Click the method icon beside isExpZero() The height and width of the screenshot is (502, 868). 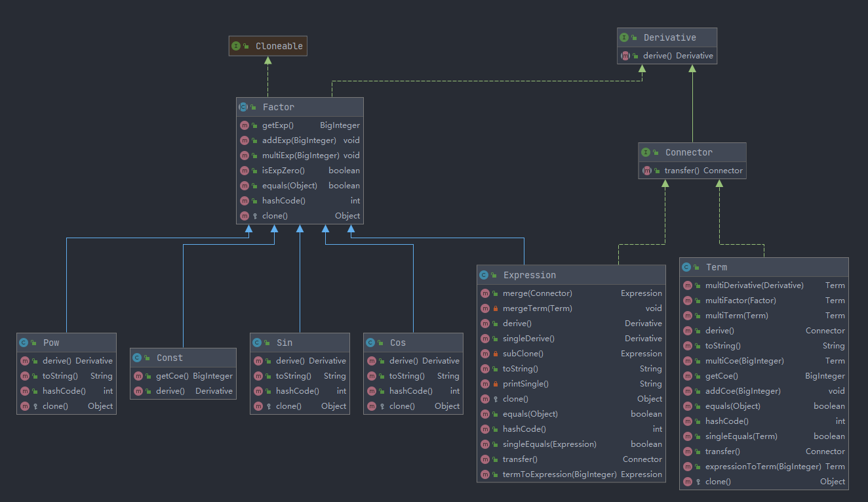coord(244,171)
